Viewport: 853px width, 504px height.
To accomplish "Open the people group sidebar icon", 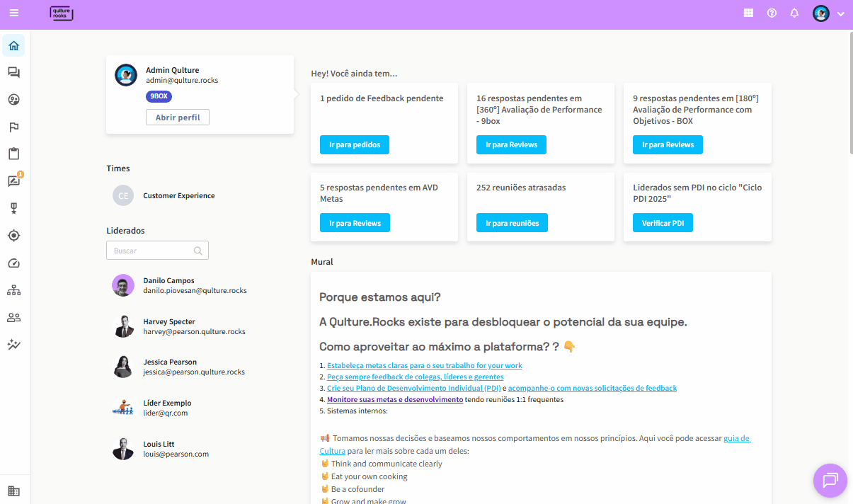I will 13,318.
